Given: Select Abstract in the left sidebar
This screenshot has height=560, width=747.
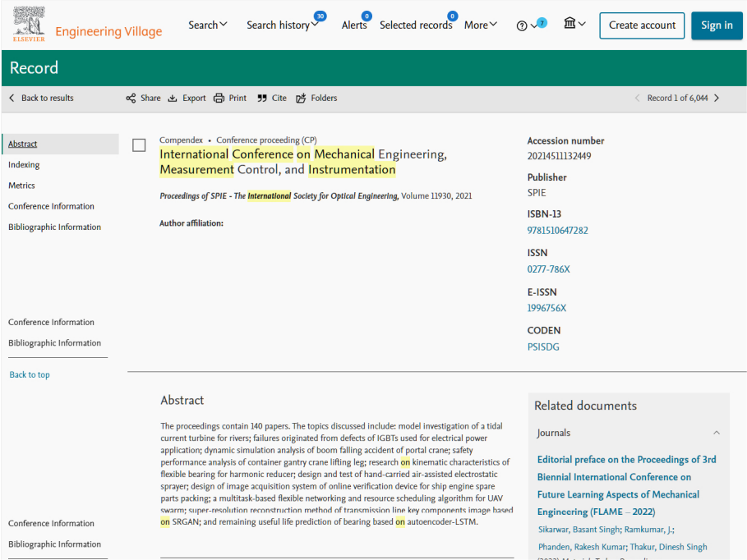Looking at the screenshot, I should pyautogui.click(x=61, y=144).
